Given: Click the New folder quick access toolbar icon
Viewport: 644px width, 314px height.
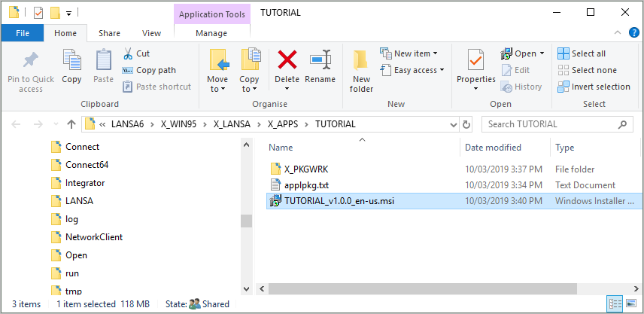Looking at the screenshot, I should click(x=55, y=13).
